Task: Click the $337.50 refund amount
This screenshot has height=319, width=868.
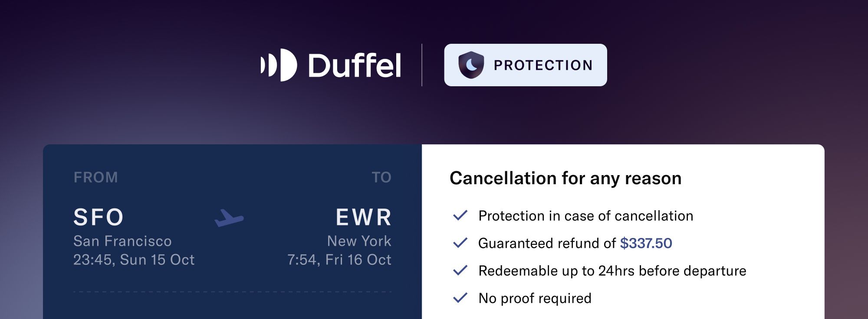Action: [x=646, y=243]
